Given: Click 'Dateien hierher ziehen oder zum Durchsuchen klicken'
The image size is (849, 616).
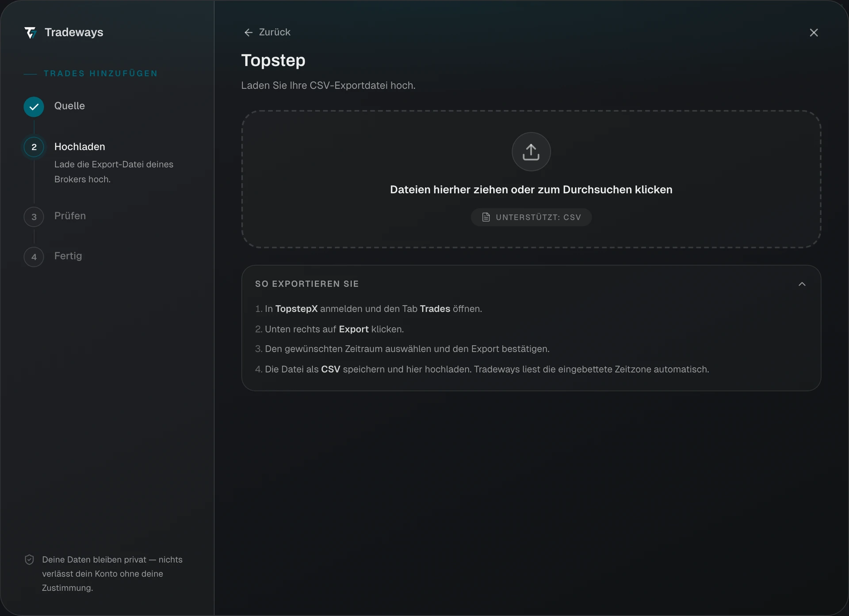Looking at the screenshot, I should tap(531, 190).
